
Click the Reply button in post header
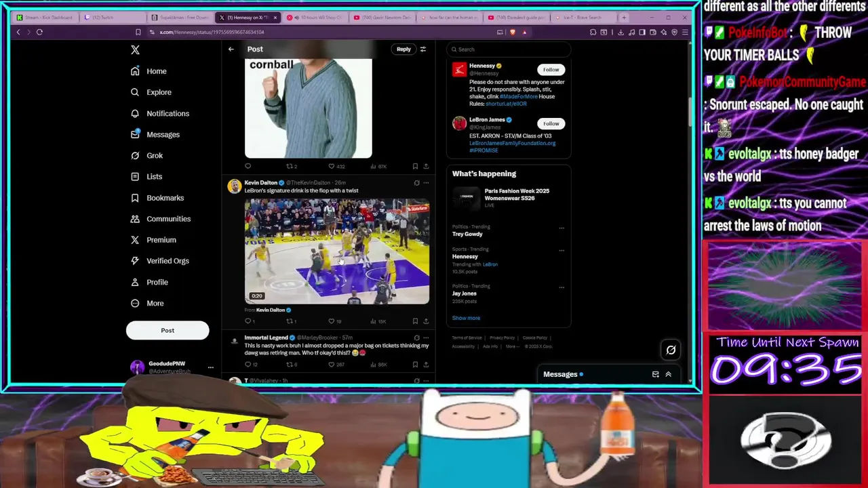point(403,49)
